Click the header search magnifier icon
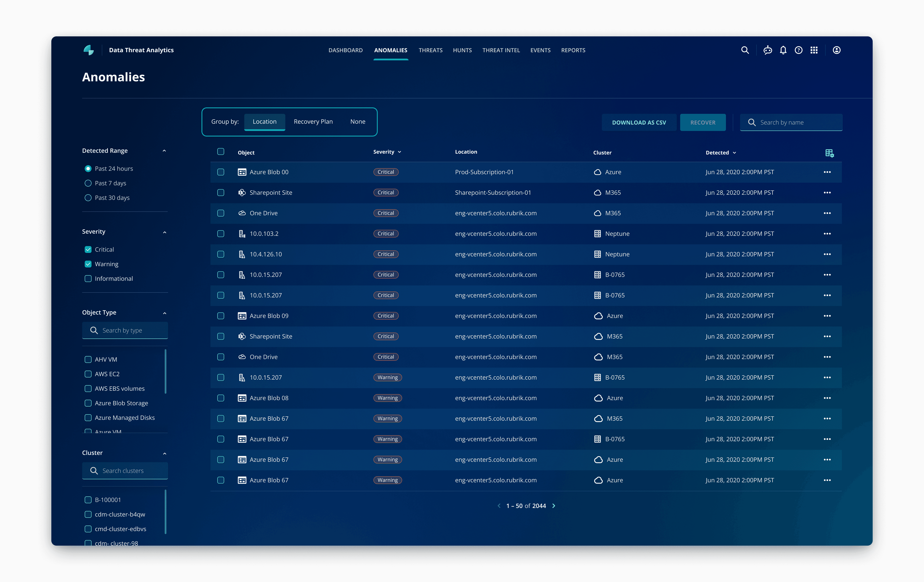 pyautogui.click(x=745, y=50)
